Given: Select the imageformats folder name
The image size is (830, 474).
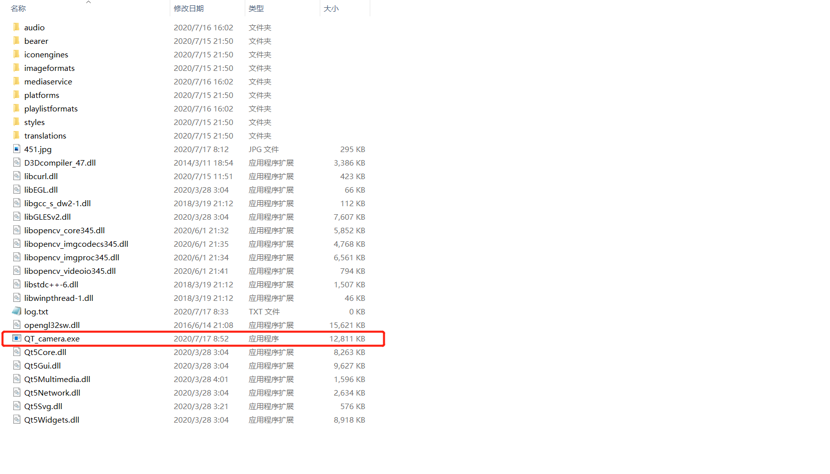Looking at the screenshot, I should [x=49, y=68].
